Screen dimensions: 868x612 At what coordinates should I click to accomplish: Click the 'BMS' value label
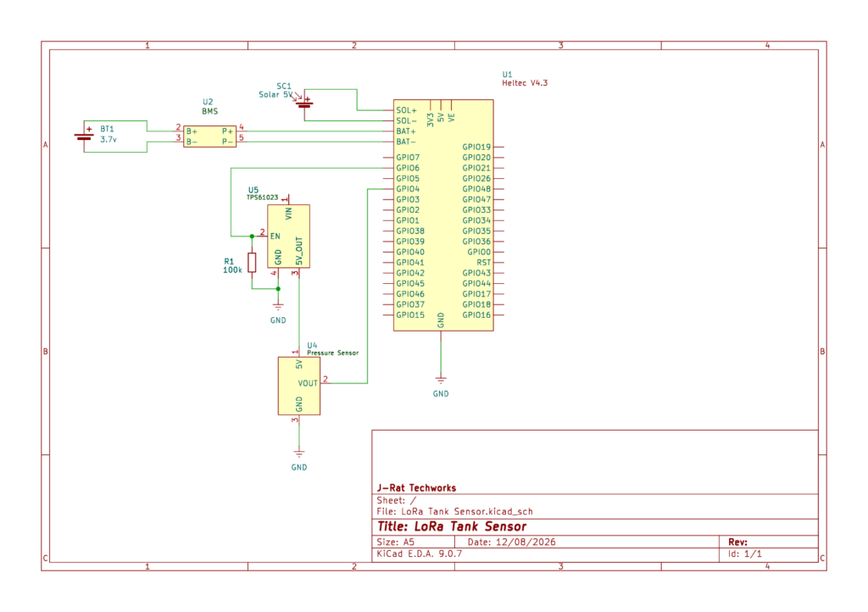point(210,111)
